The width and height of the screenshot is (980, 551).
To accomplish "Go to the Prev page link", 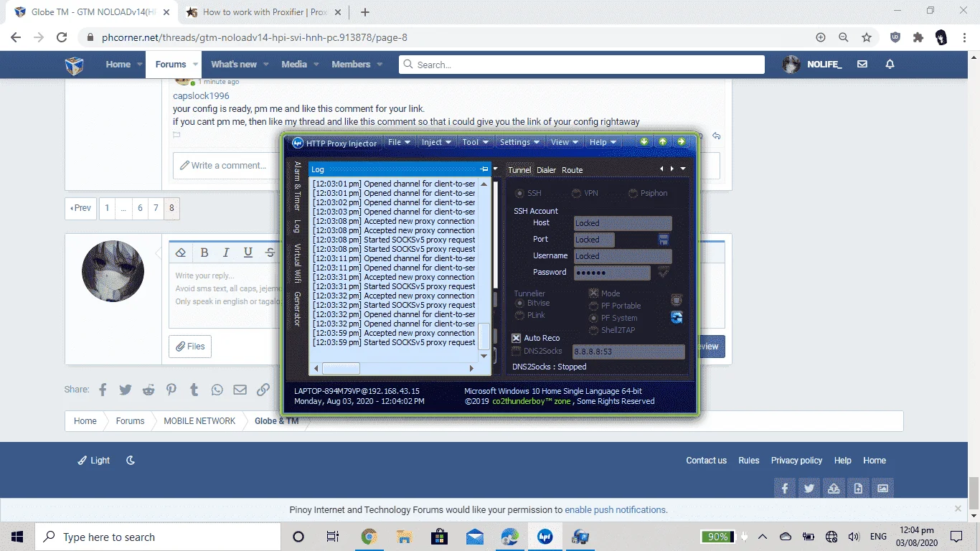I will [x=80, y=208].
